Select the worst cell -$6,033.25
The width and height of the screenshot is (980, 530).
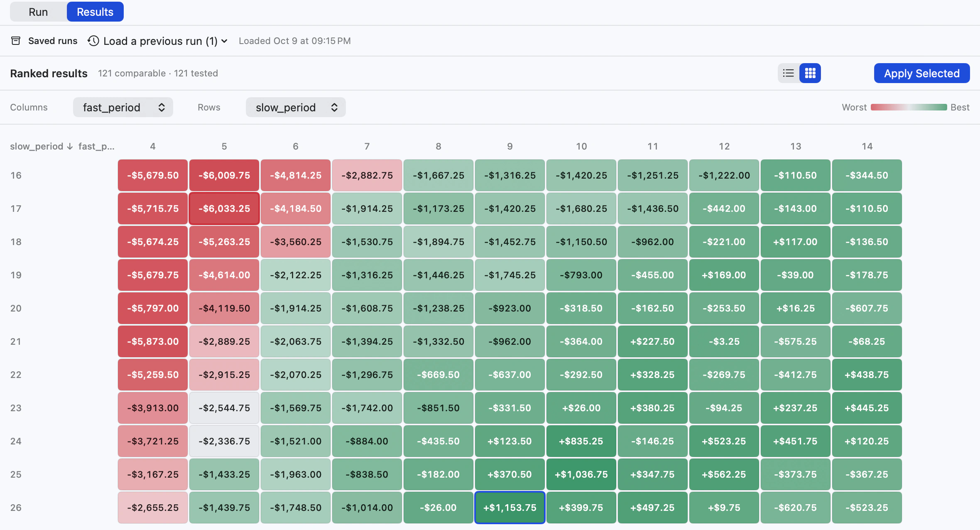pos(224,209)
